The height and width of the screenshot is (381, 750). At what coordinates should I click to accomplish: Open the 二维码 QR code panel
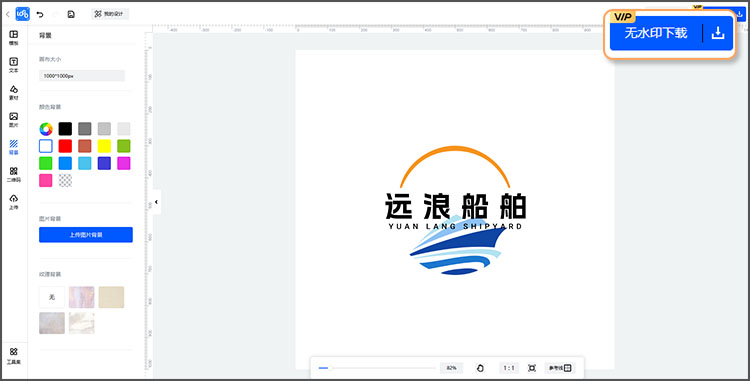click(14, 174)
